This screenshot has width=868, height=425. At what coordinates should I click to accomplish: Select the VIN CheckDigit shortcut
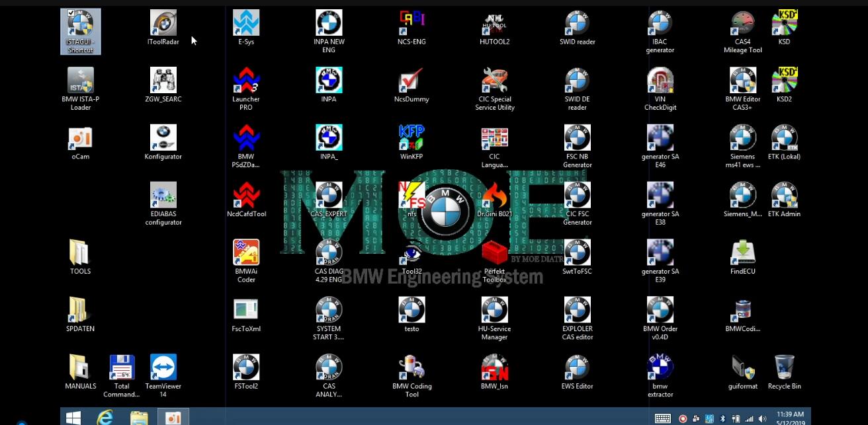660,81
